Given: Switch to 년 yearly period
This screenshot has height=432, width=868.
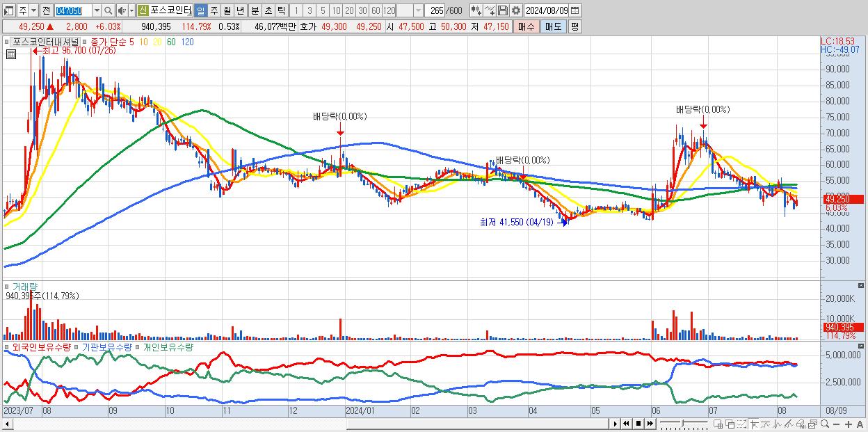Looking at the screenshot, I should coord(240,10).
